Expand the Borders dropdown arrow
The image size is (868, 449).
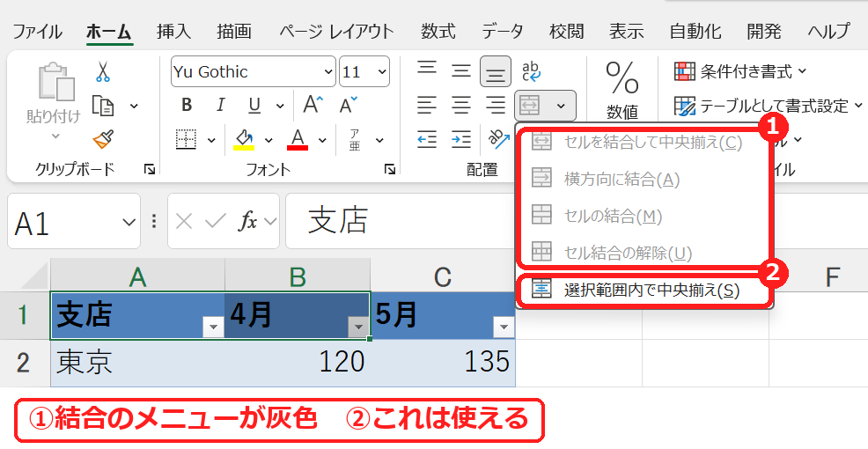211,140
